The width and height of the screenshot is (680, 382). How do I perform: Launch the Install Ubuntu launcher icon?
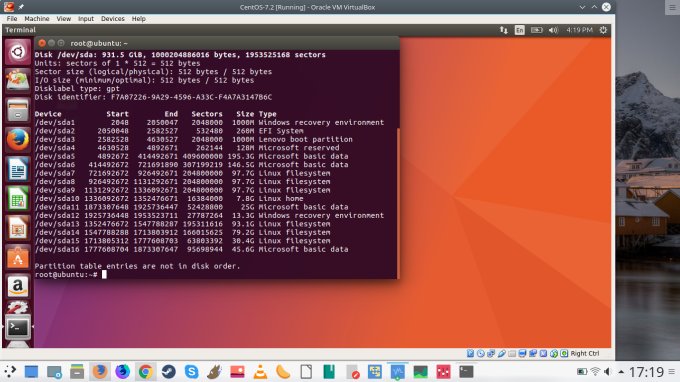coord(18,81)
